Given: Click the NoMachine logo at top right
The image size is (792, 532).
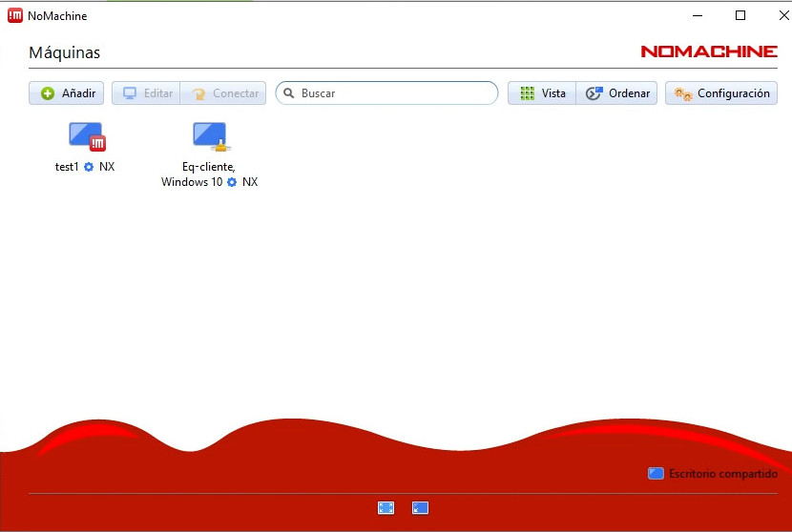Looking at the screenshot, I should coord(708,51).
